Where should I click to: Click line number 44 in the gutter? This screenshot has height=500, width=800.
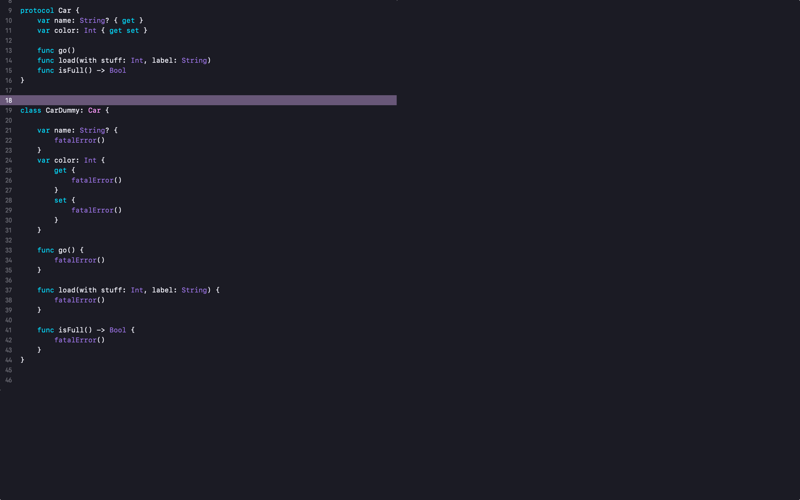(x=9, y=360)
